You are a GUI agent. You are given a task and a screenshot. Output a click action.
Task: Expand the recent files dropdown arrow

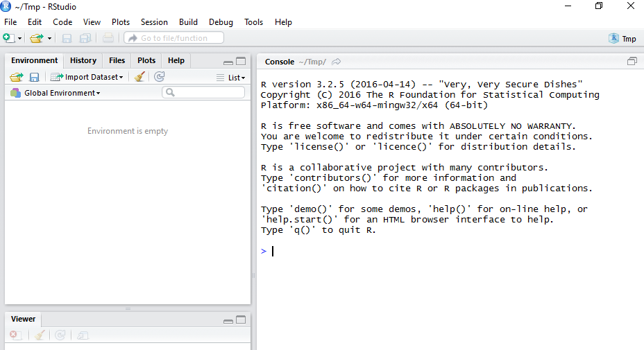coord(49,39)
